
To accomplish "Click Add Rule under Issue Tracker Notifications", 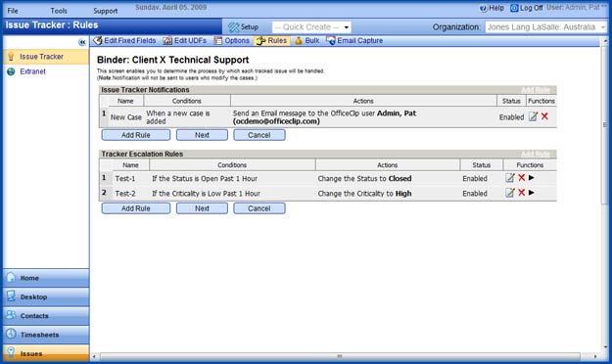I will [x=136, y=135].
